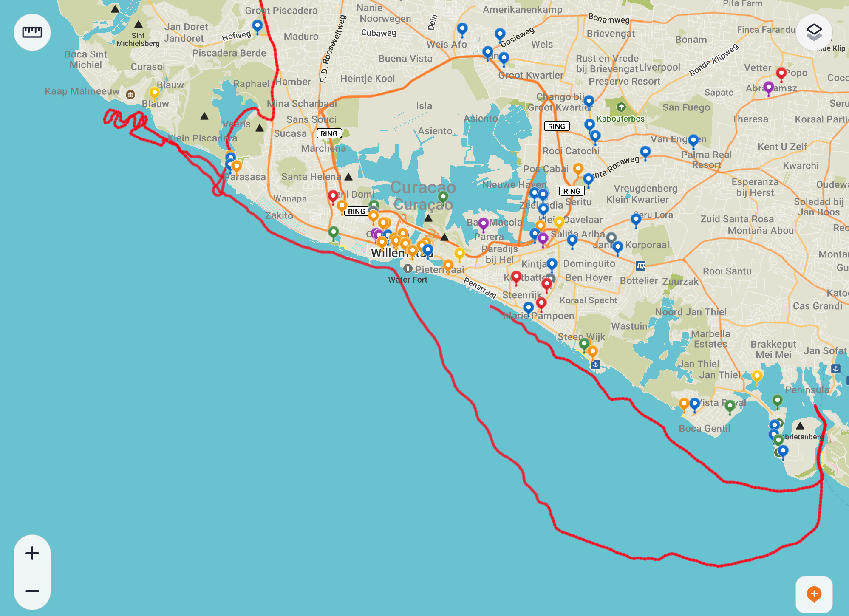Image resolution: width=849 pixels, height=616 pixels.
Task: Select the yellow pin at Jan Thiel
Action: pyautogui.click(x=757, y=376)
